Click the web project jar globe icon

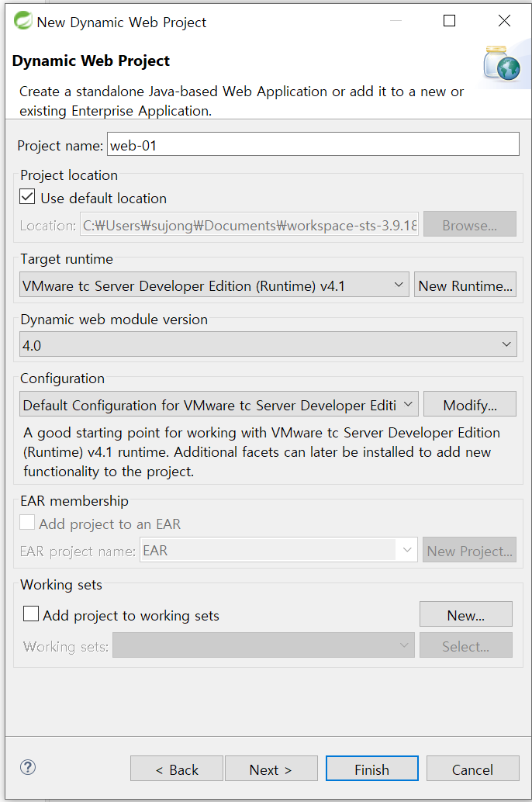point(501,64)
